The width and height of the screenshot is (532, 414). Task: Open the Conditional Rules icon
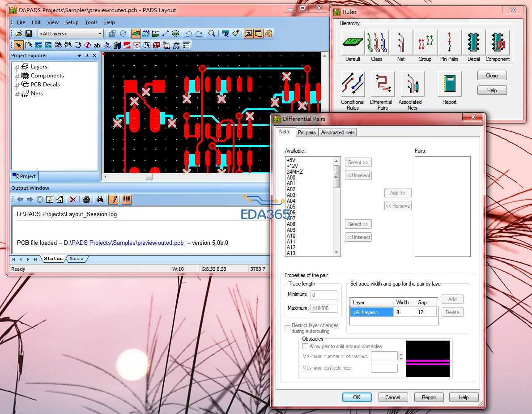click(353, 84)
